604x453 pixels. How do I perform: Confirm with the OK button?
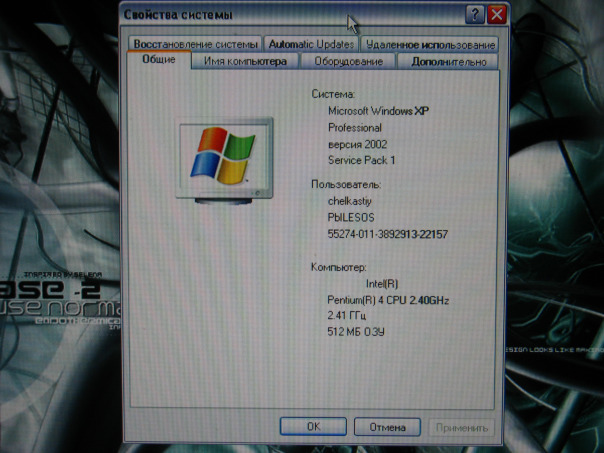pyautogui.click(x=313, y=426)
